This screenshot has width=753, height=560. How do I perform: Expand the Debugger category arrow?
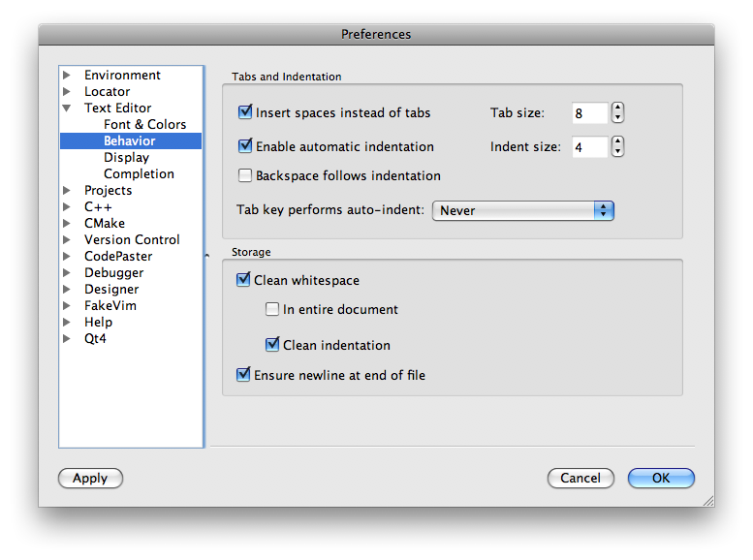pyautogui.click(x=67, y=273)
